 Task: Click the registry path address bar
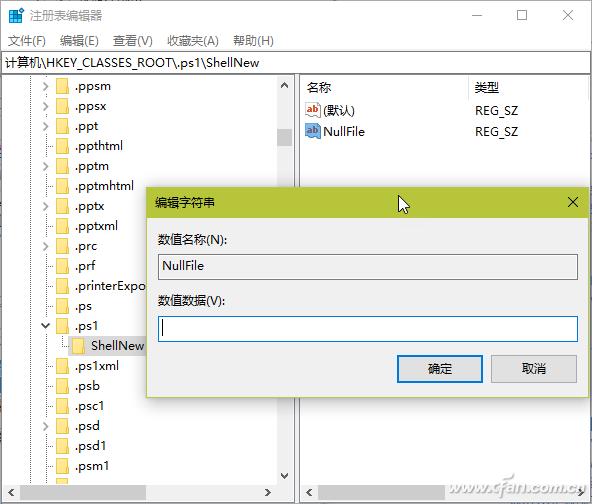click(x=295, y=63)
